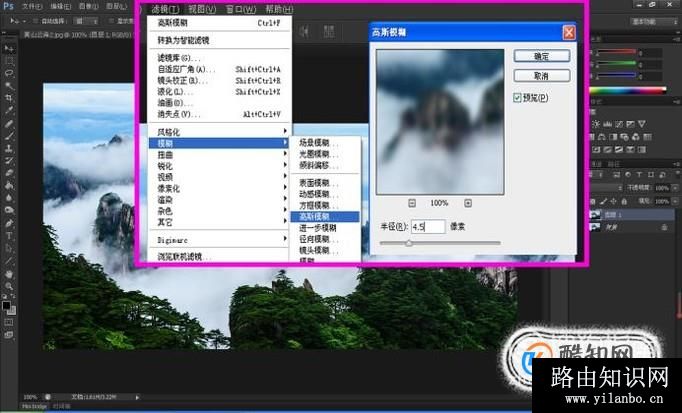The width and height of the screenshot is (682, 413).
Task: Open the 基本功能 workspace dropdown
Action: tap(654, 21)
